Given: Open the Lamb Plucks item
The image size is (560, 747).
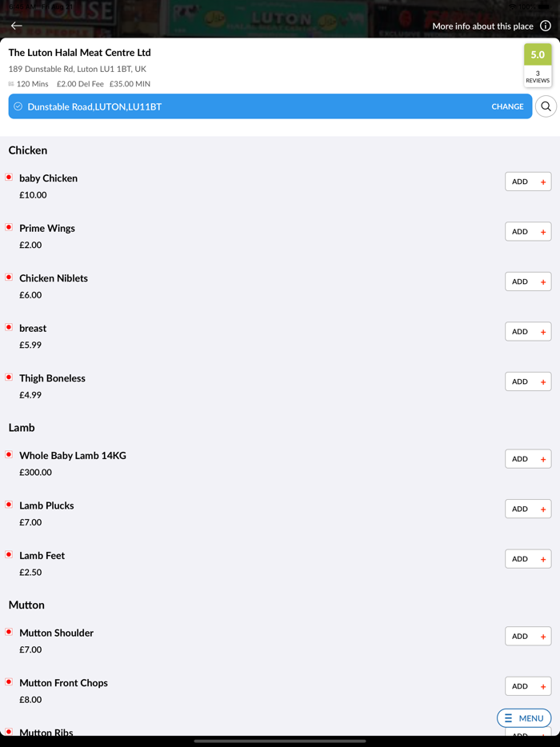Looking at the screenshot, I should click(46, 505).
